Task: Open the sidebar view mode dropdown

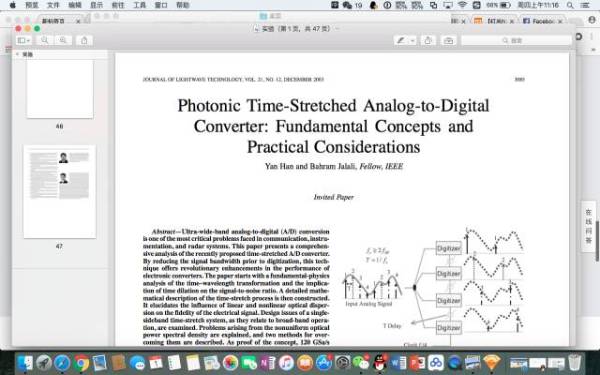Action: pyautogui.click(x=24, y=40)
